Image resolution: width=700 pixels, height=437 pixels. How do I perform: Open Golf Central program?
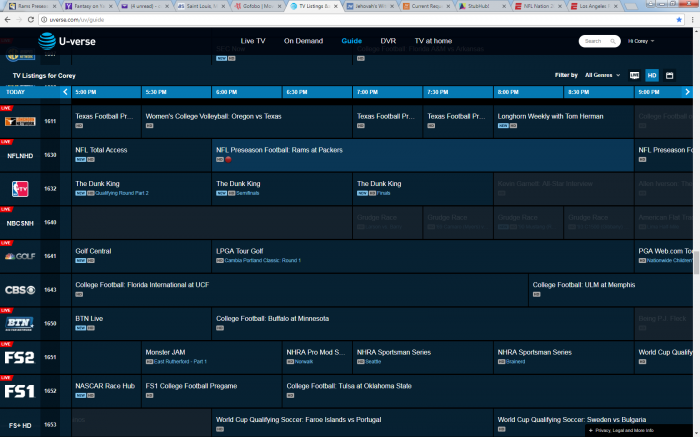(x=141, y=256)
